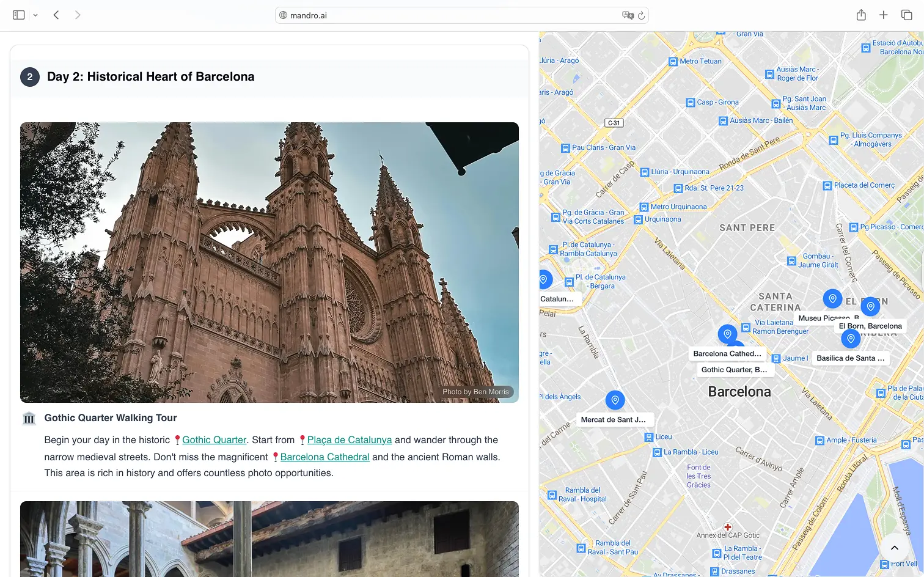Open the Share icon in toolbar
The height and width of the screenshot is (577, 924).
click(x=861, y=15)
